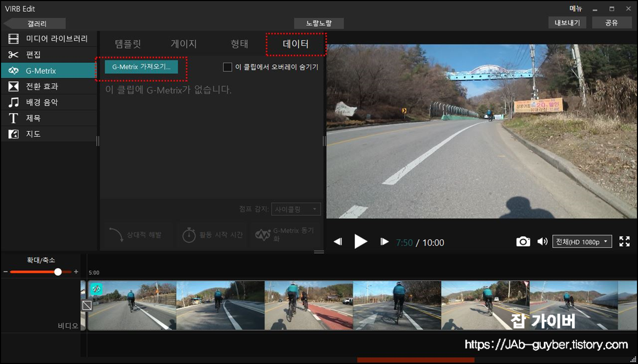Click the 공유 share button

(612, 23)
